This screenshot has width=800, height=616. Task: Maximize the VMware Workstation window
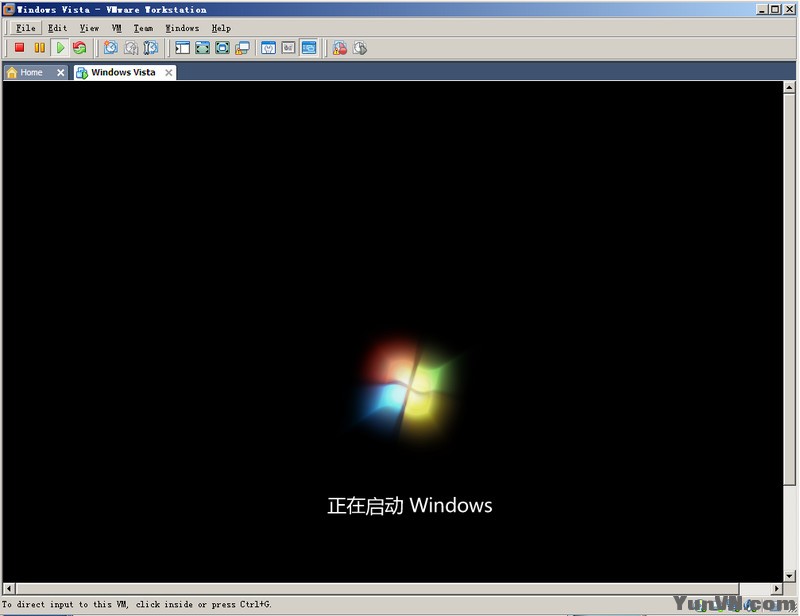775,9
